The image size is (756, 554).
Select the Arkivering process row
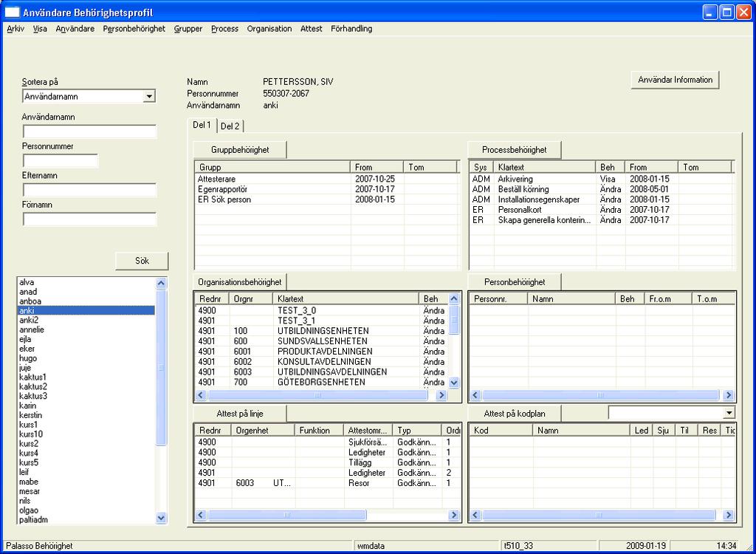tap(601, 179)
